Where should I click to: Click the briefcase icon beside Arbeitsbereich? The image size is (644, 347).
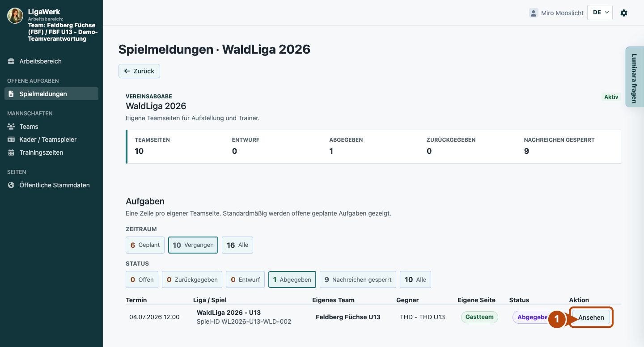click(11, 61)
